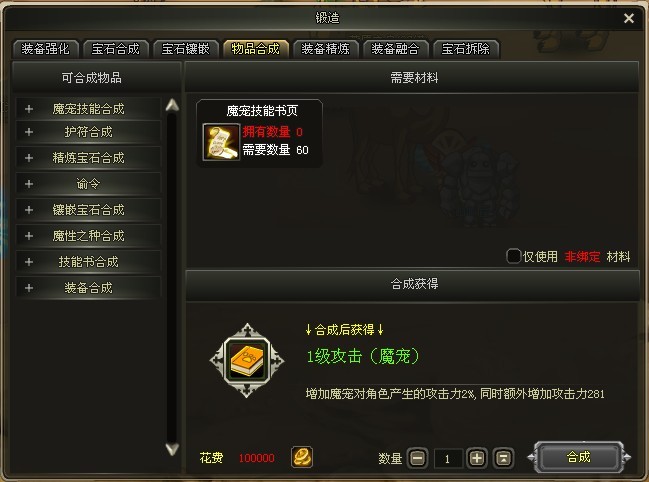The height and width of the screenshot is (482, 649).
Task: Expand the 魔宠技能合成 category
Action: [88, 109]
